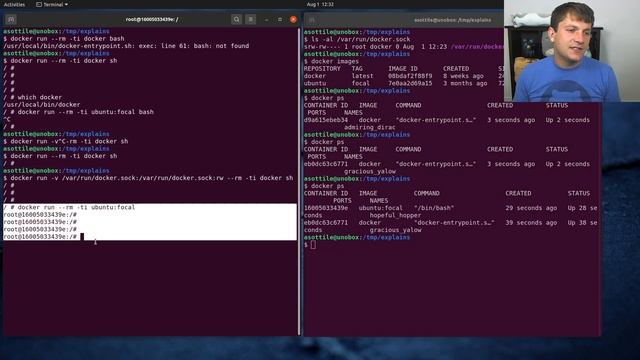
Task: Click the 'bash: not found' error line
Action: (126, 46)
